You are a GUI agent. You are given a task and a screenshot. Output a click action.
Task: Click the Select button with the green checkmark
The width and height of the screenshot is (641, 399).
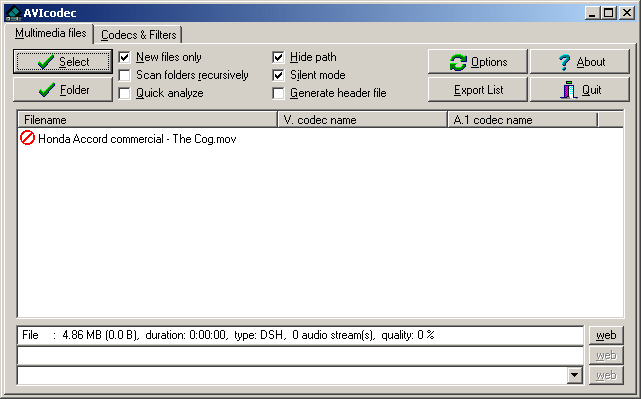[63, 62]
